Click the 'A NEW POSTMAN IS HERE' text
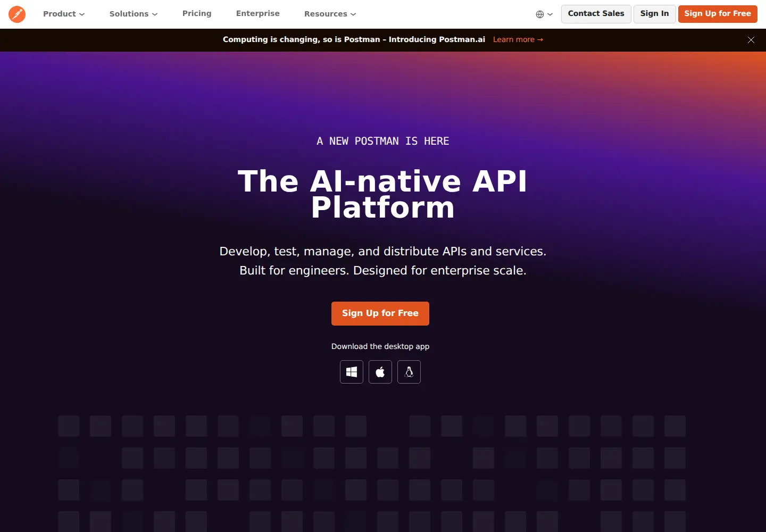 [383, 141]
